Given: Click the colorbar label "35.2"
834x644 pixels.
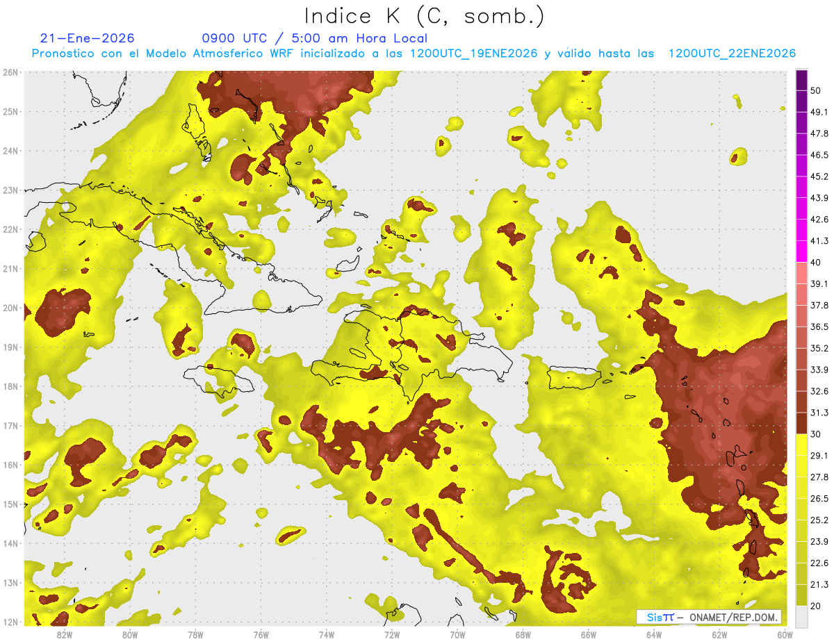Looking at the screenshot, I should 819,348.
